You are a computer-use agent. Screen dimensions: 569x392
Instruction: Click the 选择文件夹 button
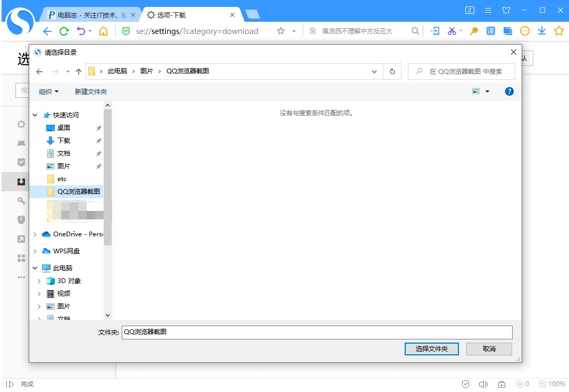(x=431, y=349)
